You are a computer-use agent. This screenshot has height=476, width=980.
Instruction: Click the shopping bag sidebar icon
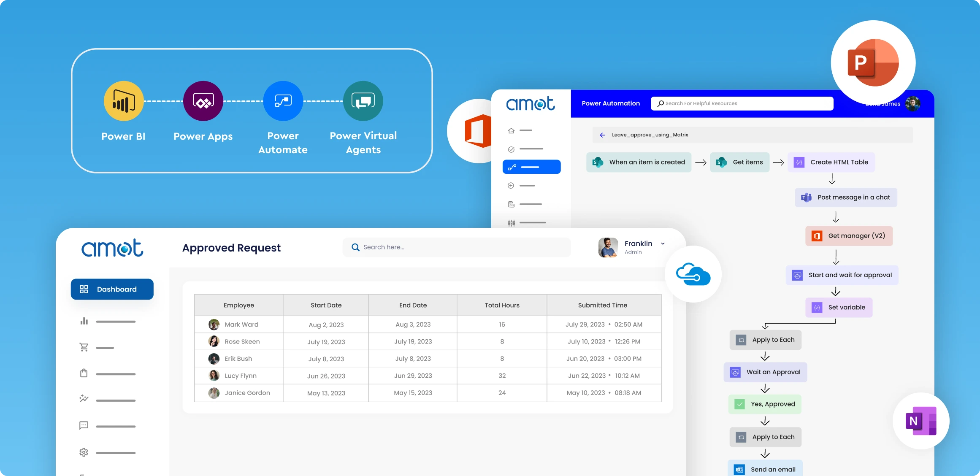pos(84,373)
